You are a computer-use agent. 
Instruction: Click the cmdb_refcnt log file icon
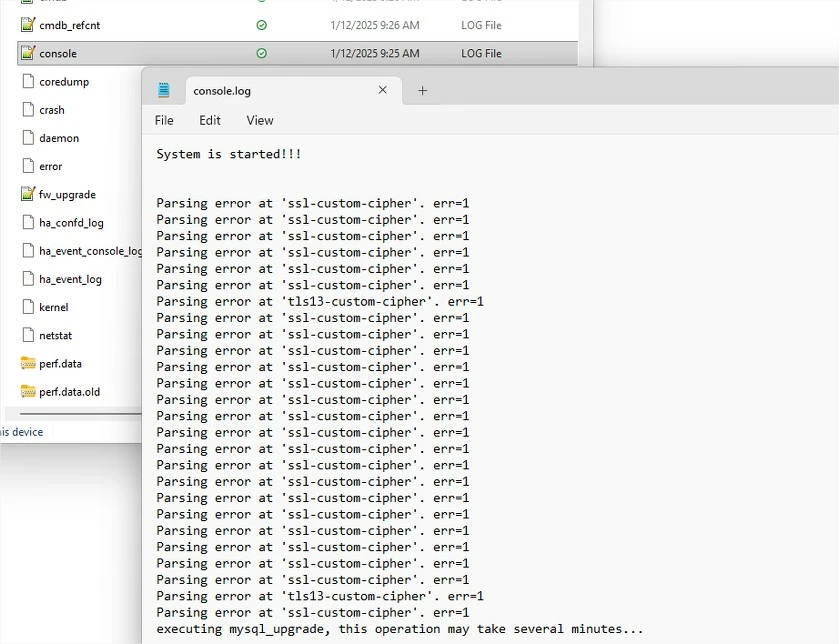click(x=28, y=25)
